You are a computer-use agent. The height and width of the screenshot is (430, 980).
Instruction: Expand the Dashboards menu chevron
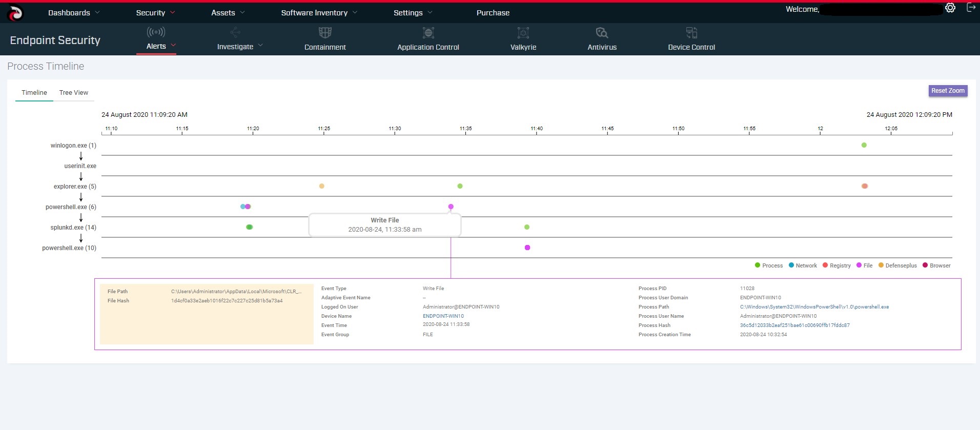click(97, 12)
